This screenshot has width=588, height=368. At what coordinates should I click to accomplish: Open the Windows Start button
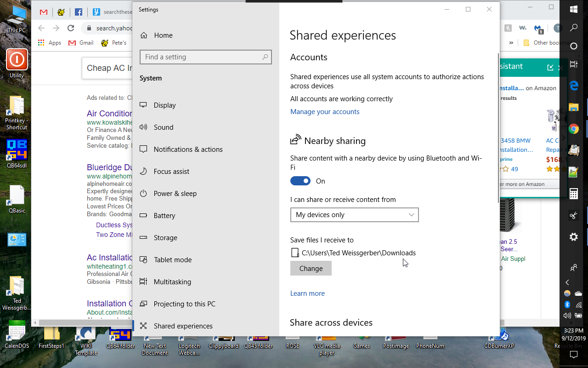pos(574,9)
